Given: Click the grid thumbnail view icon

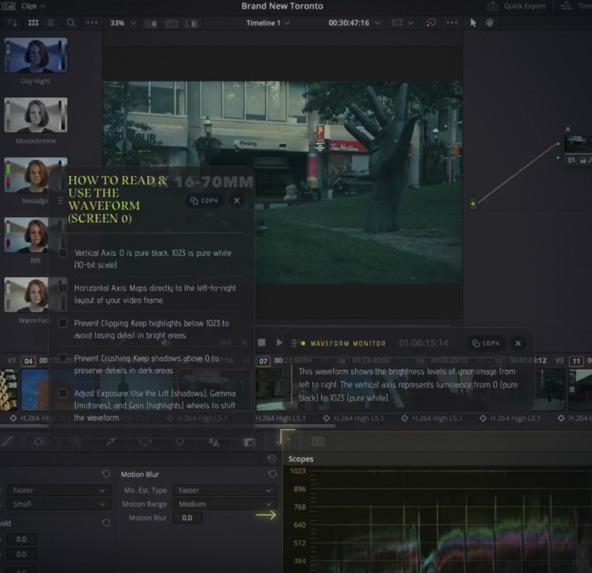Looking at the screenshot, I should coord(33,23).
